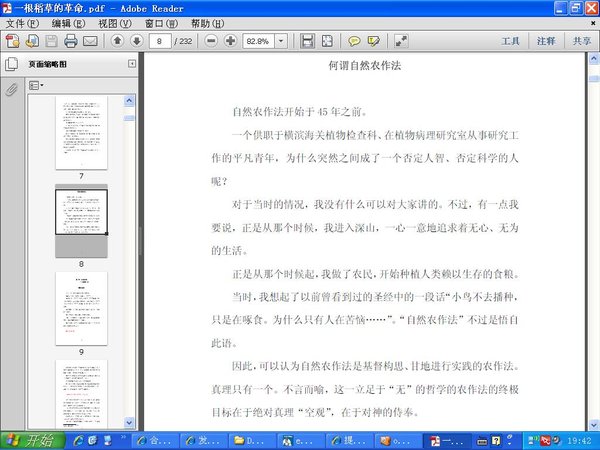Viewport: 600px width, 450px height.
Task: Click thumbnail panel scroll down arrow
Action: point(129,423)
